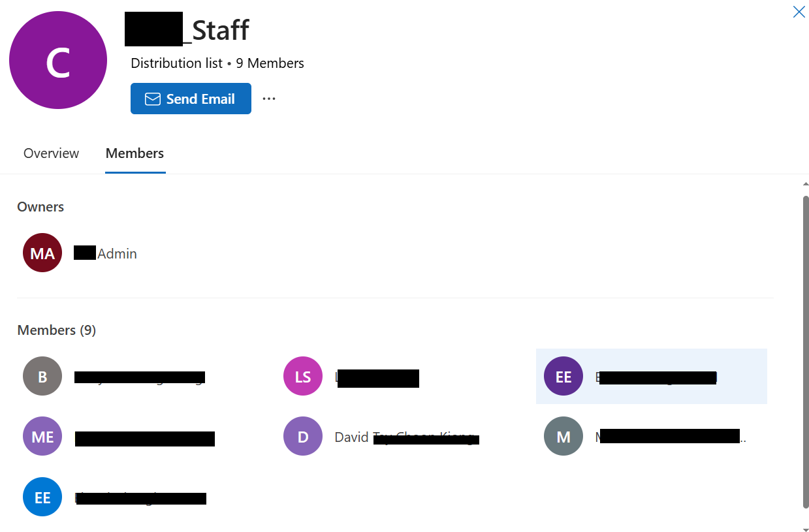Open the blue EE member avatar

[x=42, y=497]
